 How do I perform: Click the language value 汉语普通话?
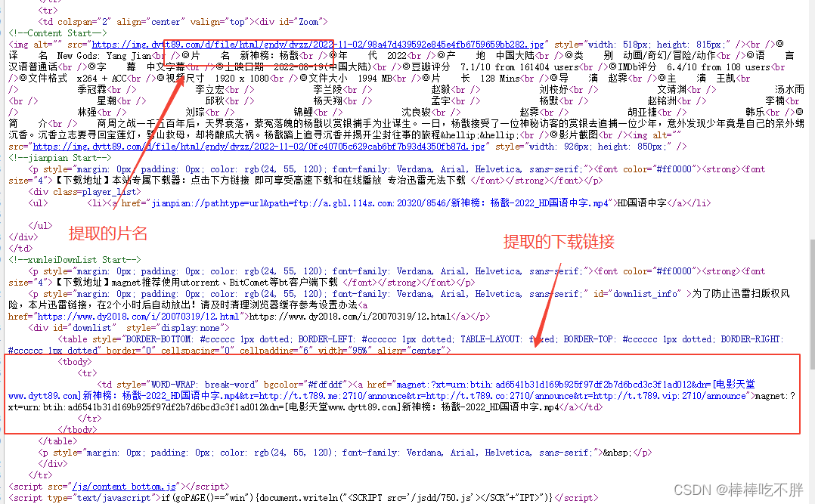(x=33, y=67)
